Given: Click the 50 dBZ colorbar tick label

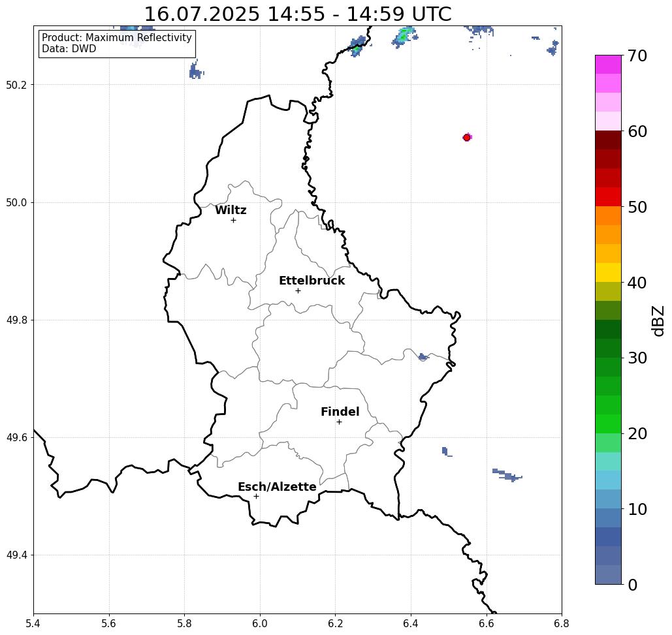Looking at the screenshot, I should [x=637, y=208].
